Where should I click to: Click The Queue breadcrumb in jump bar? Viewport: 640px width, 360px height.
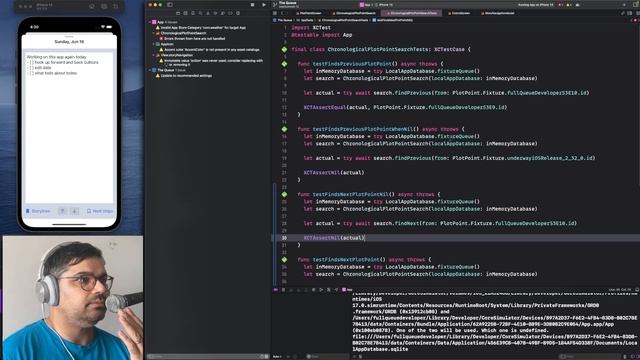pyautogui.click(x=283, y=20)
